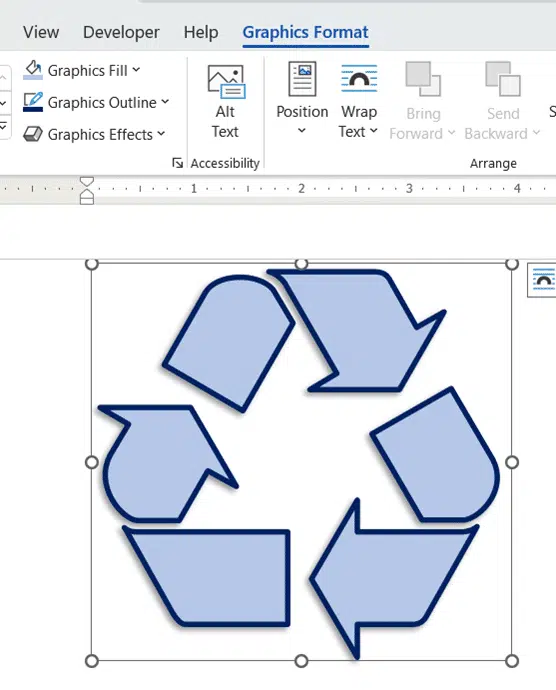Click the Layout Options button beside graphic
The width and height of the screenshot is (556, 690).
click(543, 280)
